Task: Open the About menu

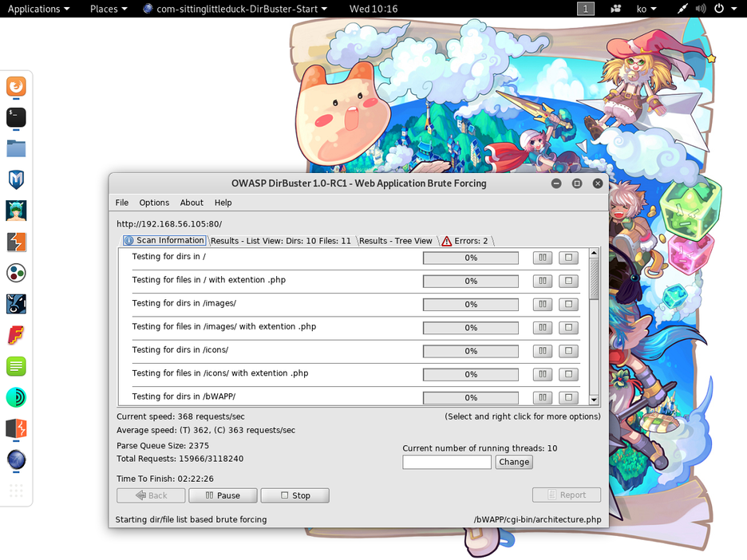Action: coord(192,203)
